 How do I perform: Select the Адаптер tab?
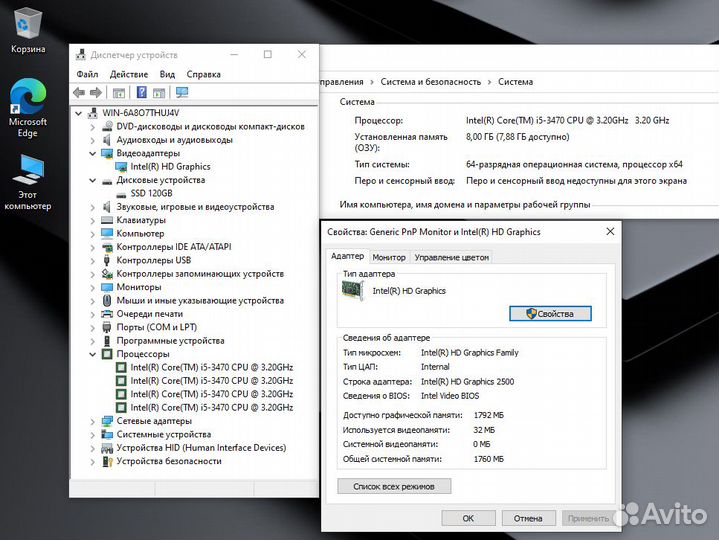pos(347,256)
